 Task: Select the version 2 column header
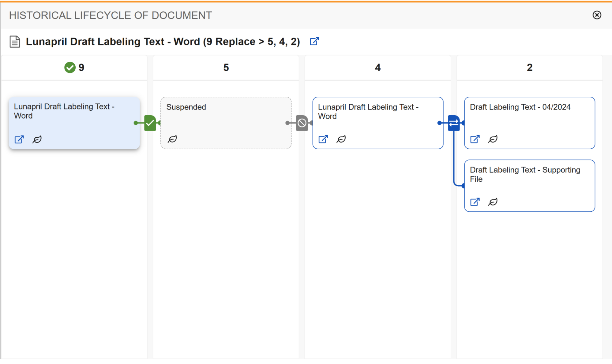coord(530,68)
